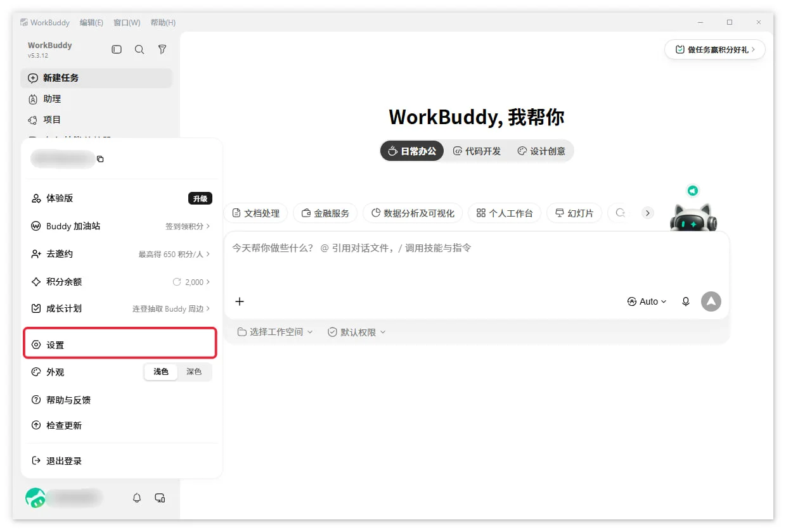
Task: Open 成长计划 entry
Action: (x=121, y=308)
